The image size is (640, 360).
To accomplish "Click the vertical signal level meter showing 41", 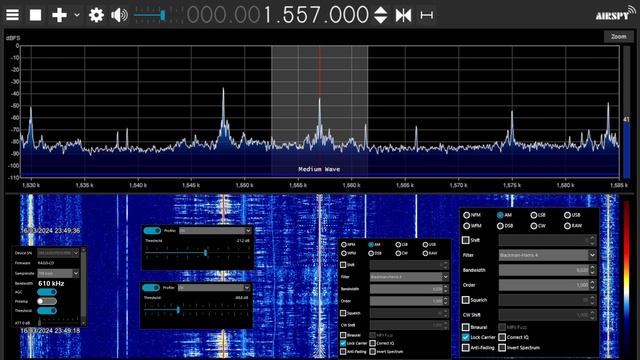I will (x=627, y=112).
